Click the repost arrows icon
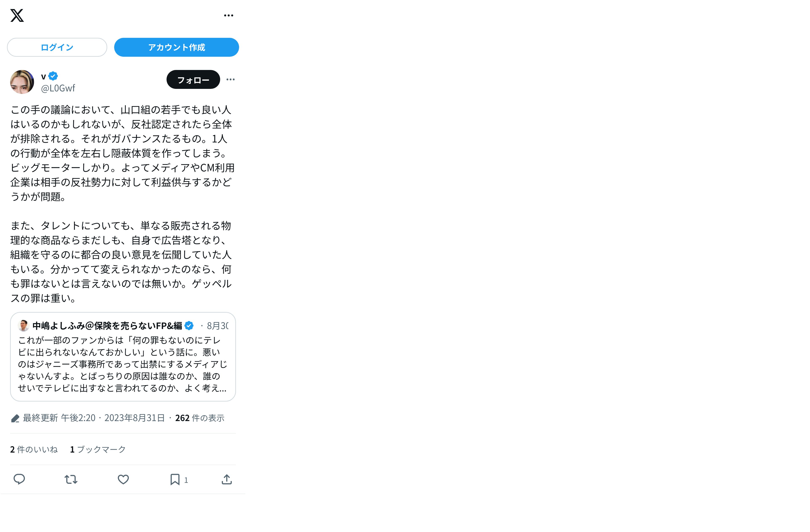 [x=71, y=479]
